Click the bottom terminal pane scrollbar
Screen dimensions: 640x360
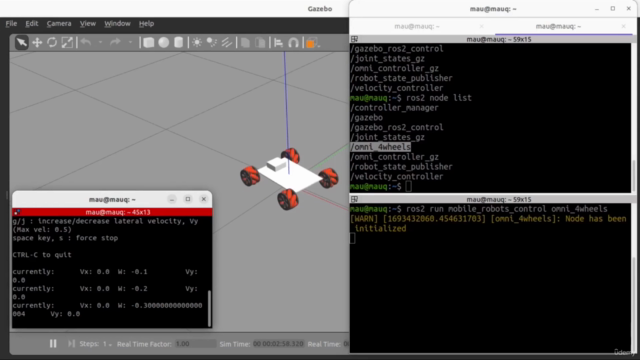(x=633, y=304)
